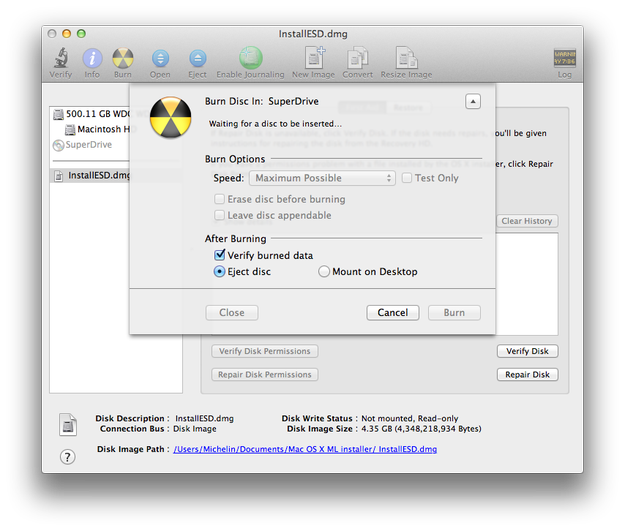Image resolution: width=625 pixels, height=531 pixels.
Task: Open the Speed dropdown menu
Action: [322, 178]
